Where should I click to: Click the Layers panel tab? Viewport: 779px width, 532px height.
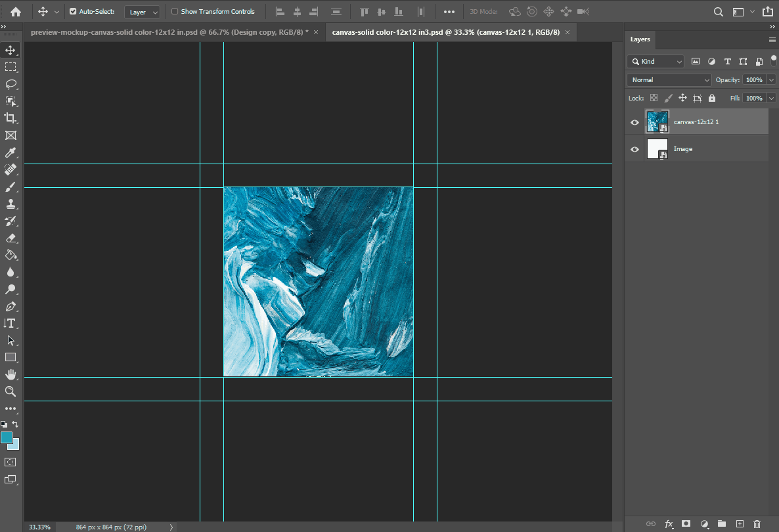coord(640,39)
